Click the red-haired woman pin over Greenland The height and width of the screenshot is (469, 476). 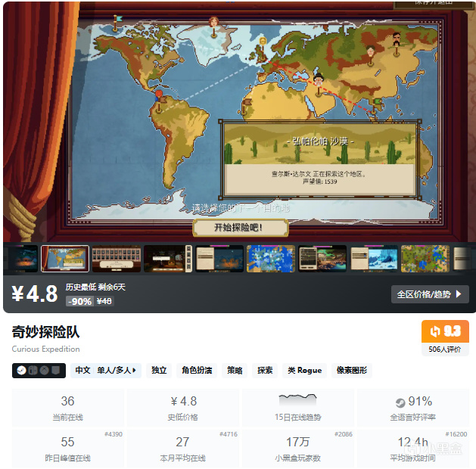click(214, 26)
